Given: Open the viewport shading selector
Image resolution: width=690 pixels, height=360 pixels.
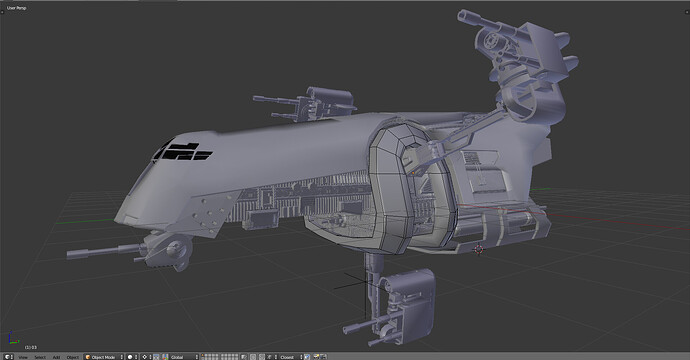Looking at the screenshot, I should click(x=132, y=357).
